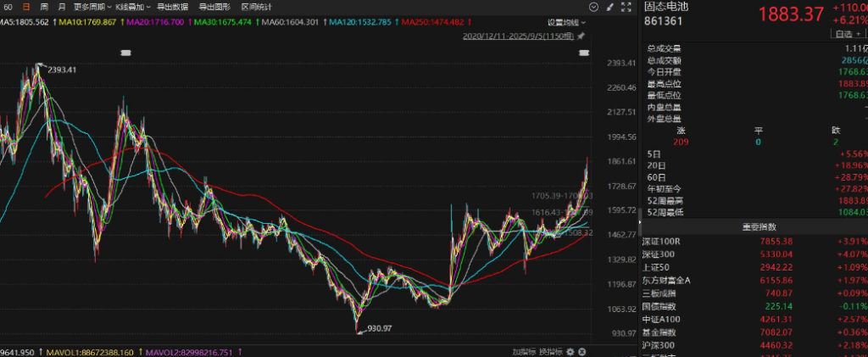Click the 1883.37 current price
868x357 pixels.
[791, 14]
